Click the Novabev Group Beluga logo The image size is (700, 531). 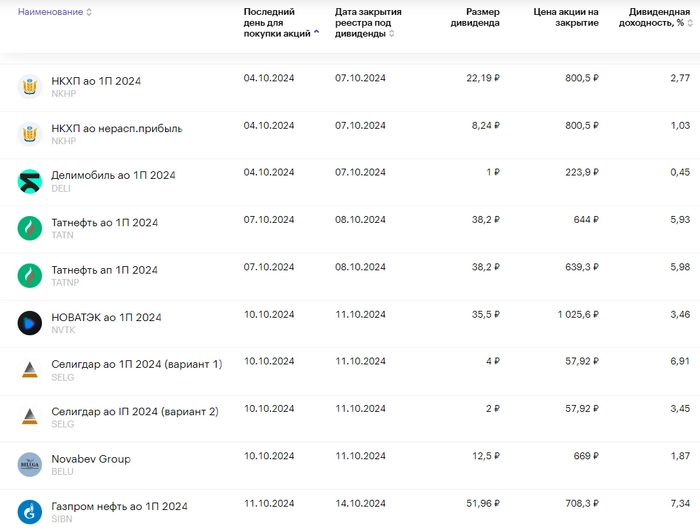(x=30, y=465)
